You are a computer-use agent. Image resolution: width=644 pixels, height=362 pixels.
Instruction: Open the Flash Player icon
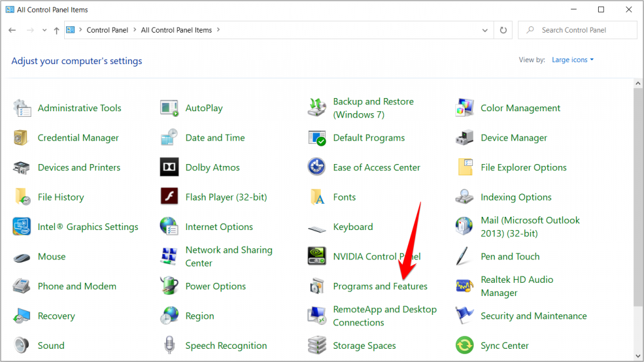pyautogui.click(x=169, y=196)
